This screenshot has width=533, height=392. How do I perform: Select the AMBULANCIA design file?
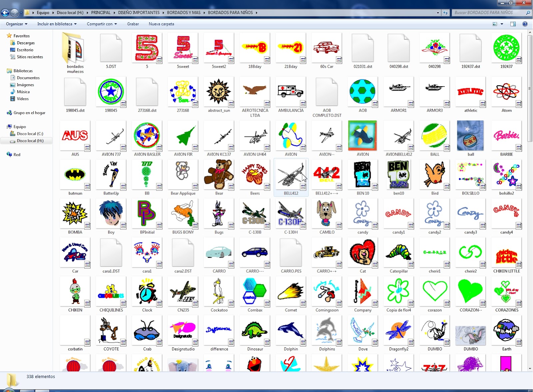coord(291,92)
